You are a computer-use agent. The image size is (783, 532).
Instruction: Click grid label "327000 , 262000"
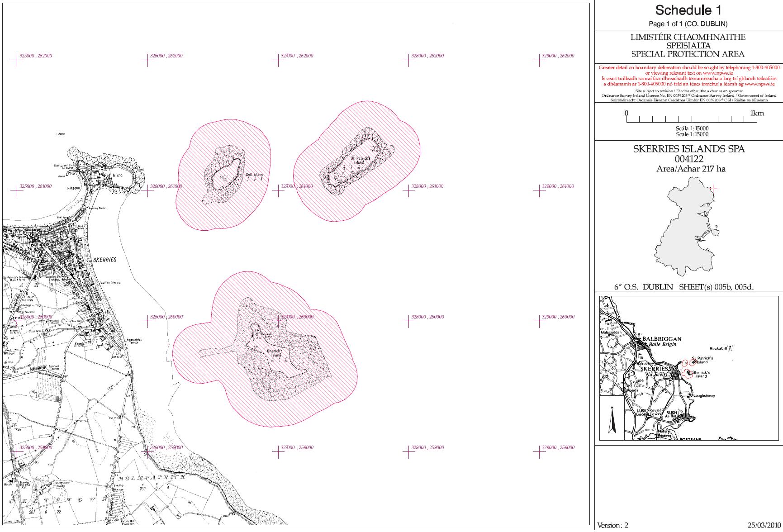(x=297, y=56)
